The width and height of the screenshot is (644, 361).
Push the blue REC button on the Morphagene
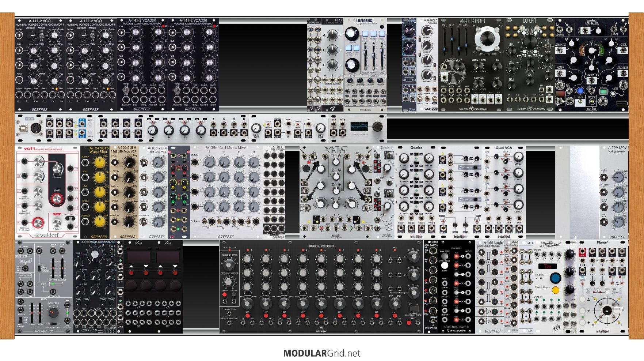coord(580,91)
